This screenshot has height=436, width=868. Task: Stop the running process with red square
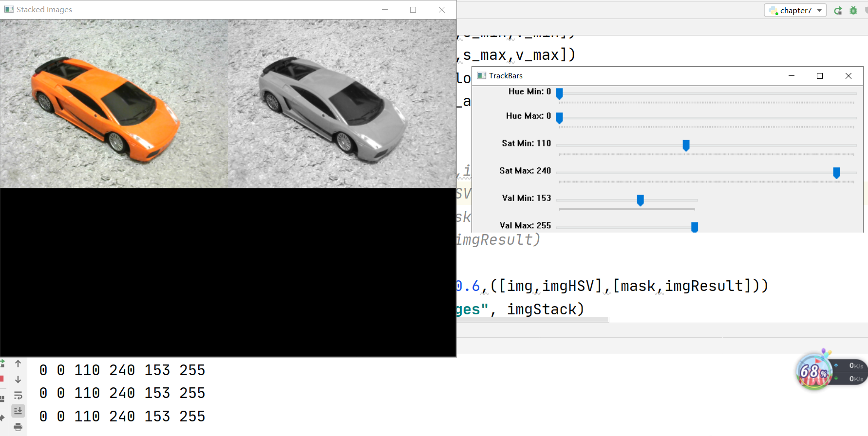(2, 379)
